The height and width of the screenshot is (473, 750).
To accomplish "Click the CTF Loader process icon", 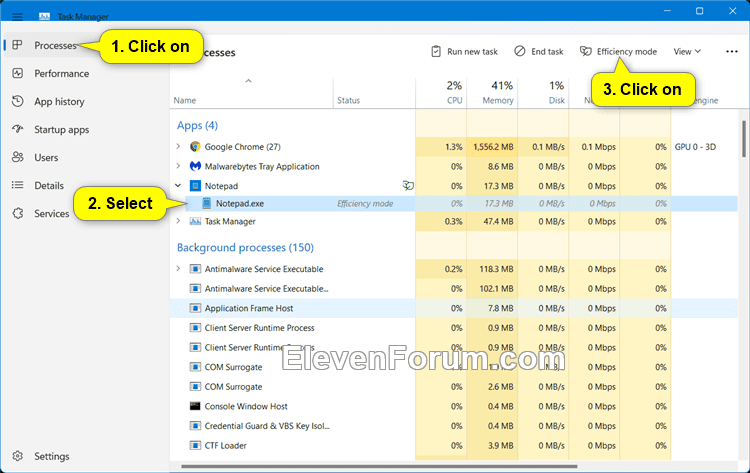I will point(195,445).
